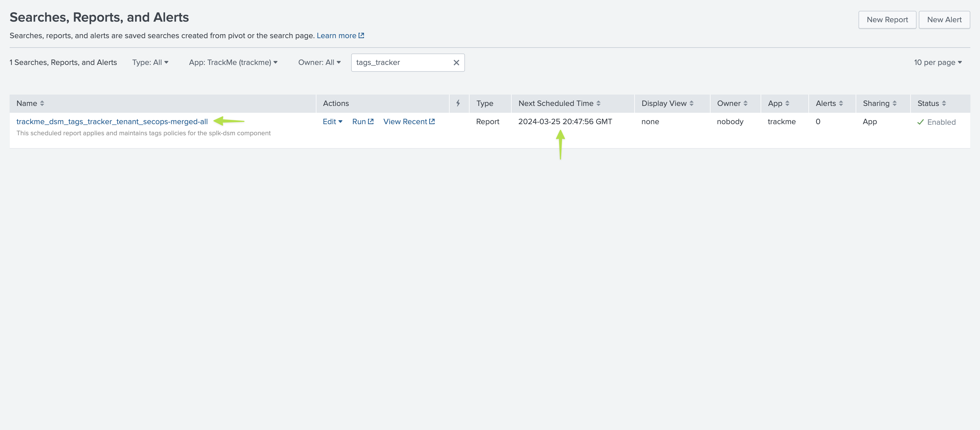Run the tags tracker report
Screen dimensions: 980x430
click(x=363, y=122)
